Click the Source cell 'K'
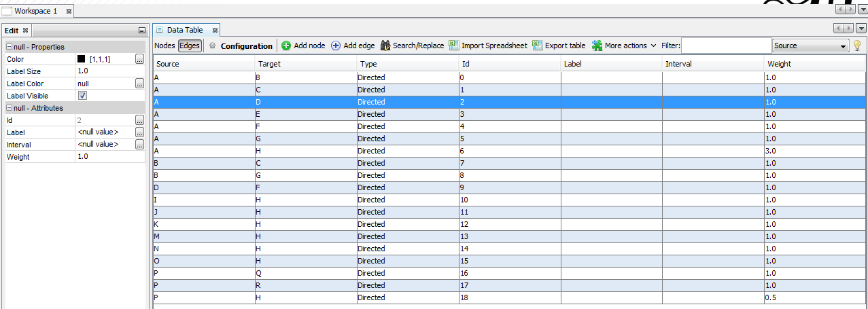Viewport: 868px width, 309px height. click(x=204, y=224)
